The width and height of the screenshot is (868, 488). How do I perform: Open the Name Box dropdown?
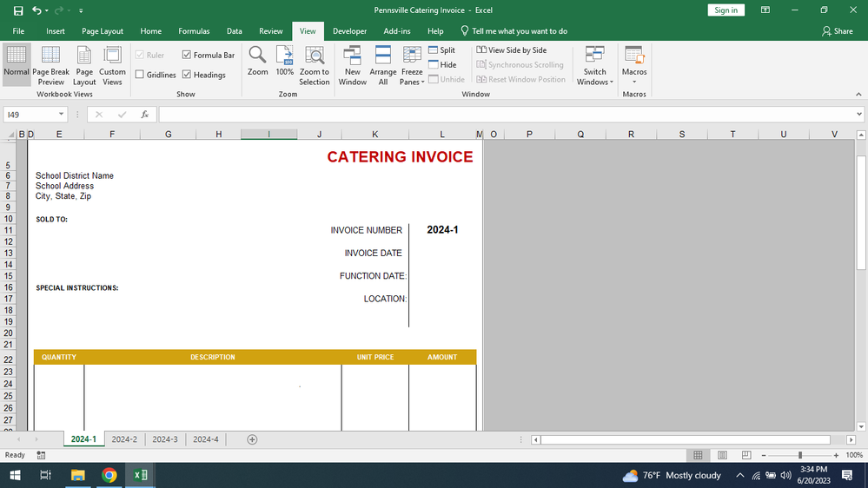tap(61, 115)
